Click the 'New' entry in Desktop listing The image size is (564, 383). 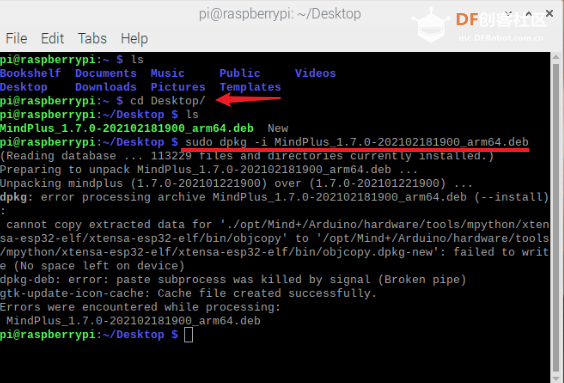(x=278, y=128)
